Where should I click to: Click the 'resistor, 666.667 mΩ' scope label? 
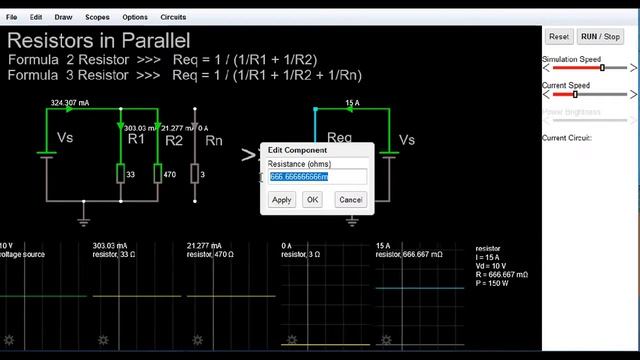coord(409,254)
